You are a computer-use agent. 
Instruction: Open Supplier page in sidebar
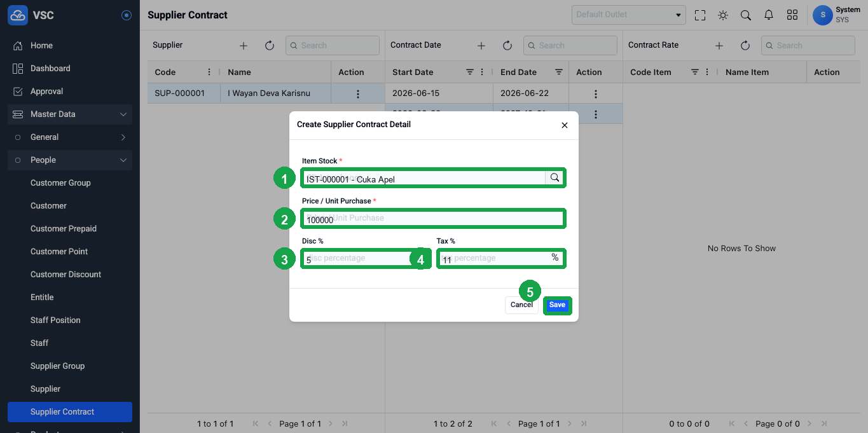(x=70, y=389)
